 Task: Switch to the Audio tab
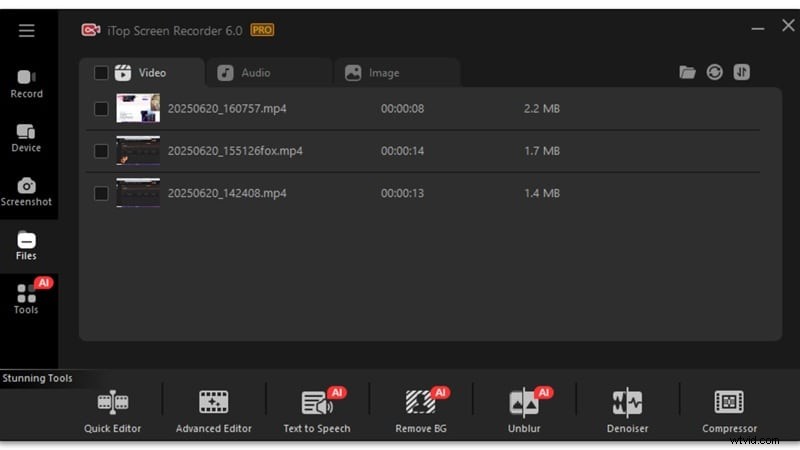(x=269, y=73)
